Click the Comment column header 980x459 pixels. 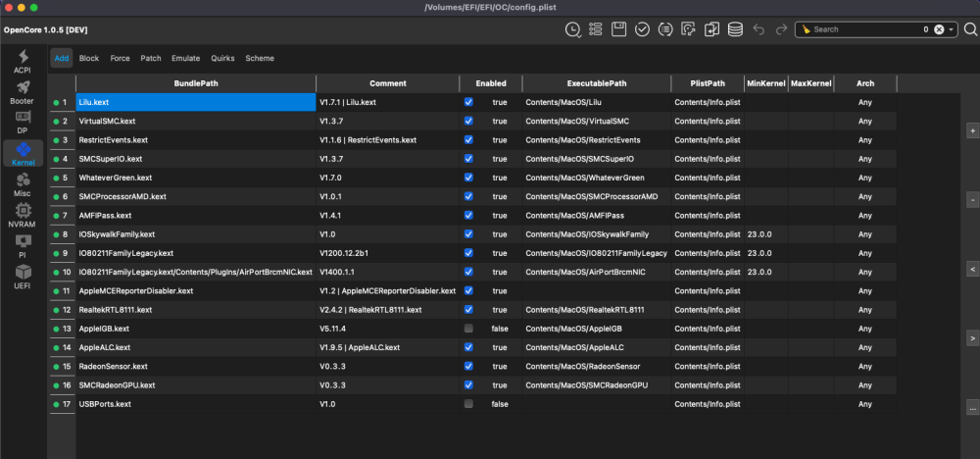(x=387, y=83)
